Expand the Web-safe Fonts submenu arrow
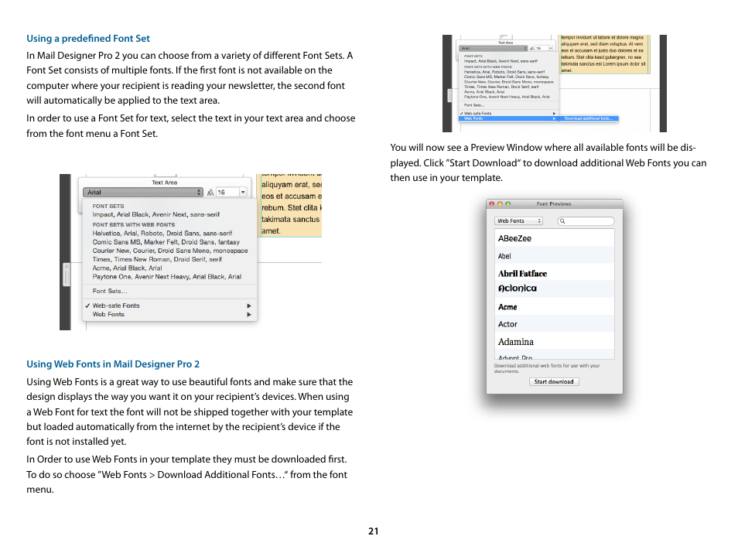Image resolution: width=738 pixels, height=560 pixels. (x=249, y=306)
